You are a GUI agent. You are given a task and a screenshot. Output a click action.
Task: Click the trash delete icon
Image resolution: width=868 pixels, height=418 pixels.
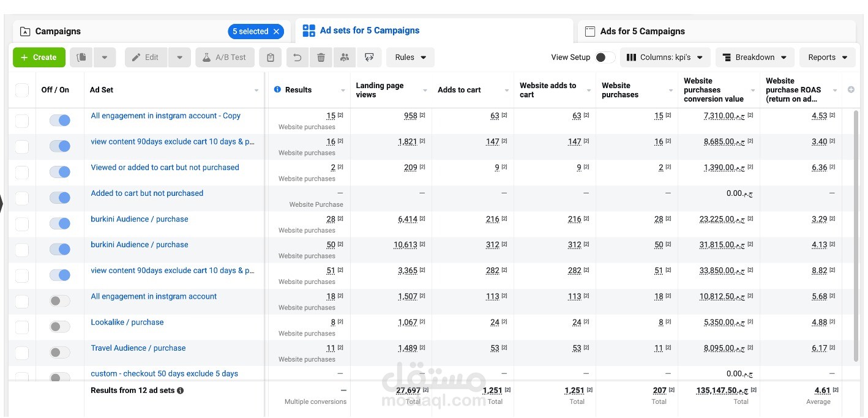321,58
